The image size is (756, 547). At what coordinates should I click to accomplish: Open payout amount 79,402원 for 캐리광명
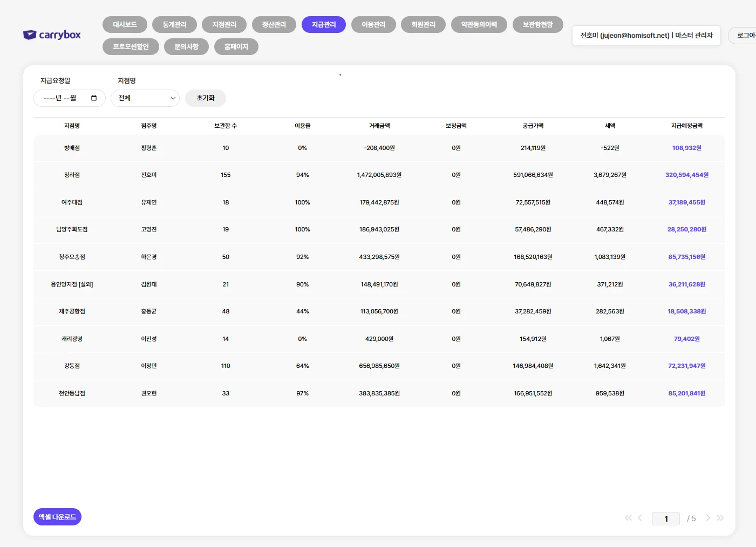[687, 339]
